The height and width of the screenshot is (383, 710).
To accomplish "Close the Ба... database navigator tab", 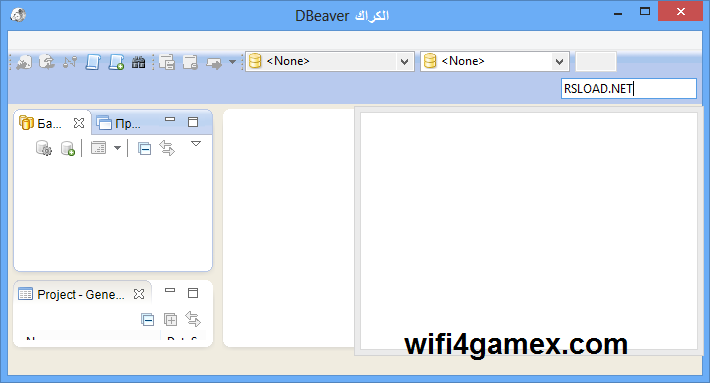I will click(x=79, y=123).
